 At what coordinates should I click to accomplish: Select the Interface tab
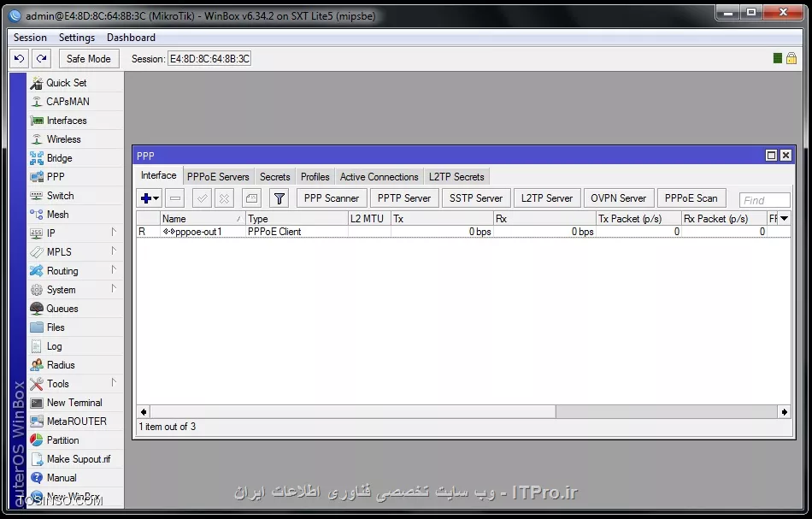click(x=158, y=175)
